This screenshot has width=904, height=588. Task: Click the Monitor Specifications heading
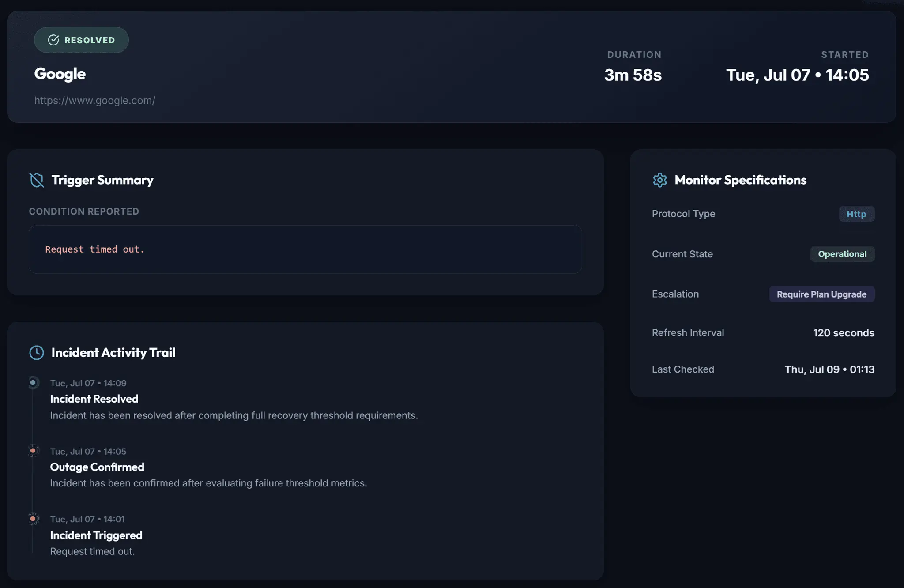740,180
